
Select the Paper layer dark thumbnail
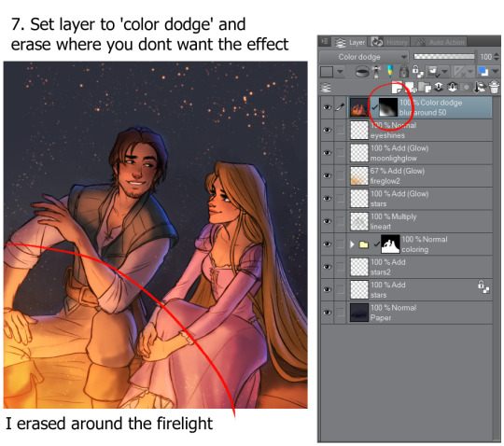click(x=359, y=313)
